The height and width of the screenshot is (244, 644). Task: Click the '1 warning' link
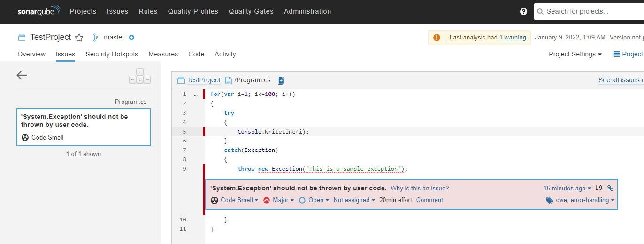tap(513, 38)
